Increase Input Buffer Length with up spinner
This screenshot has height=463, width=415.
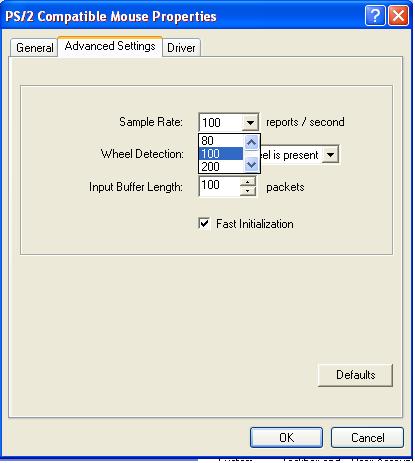pos(247,182)
